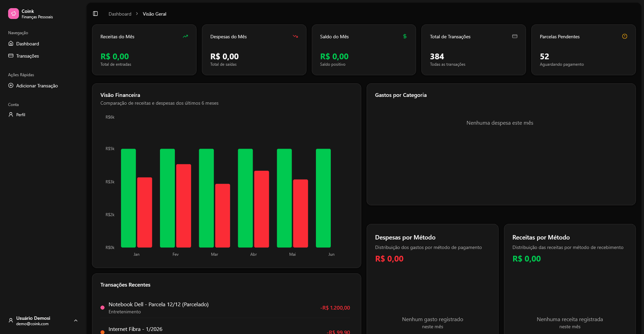This screenshot has height=334, width=644.
Task: Click the alert icon in Parcelas Pendentes
Action: (624, 36)
